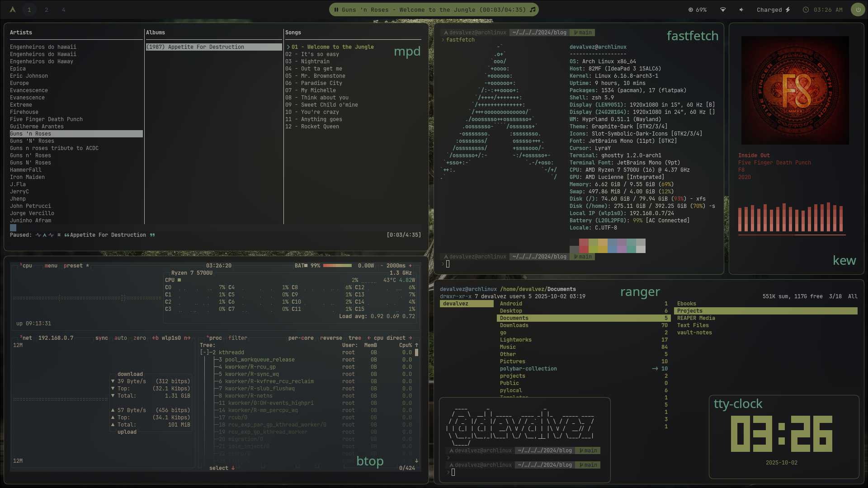Click the down arrow at btop process list bottom
This screenshot has width=868, height=488.
[x=416, y=461]
